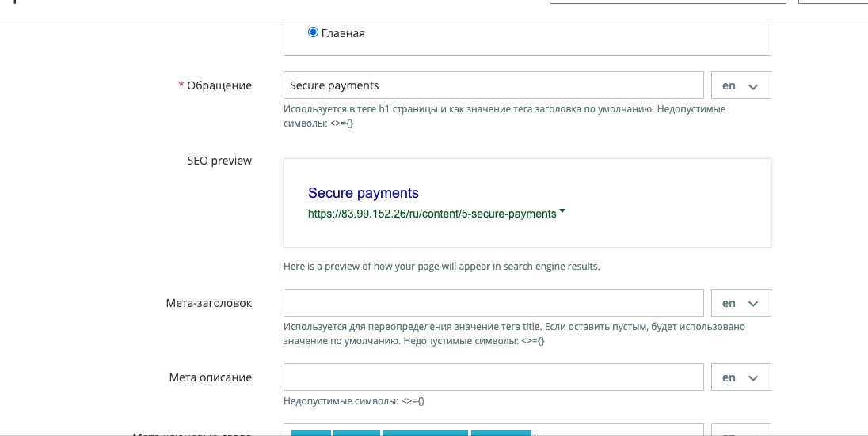This screenshot has height=436, width=868.
Task: Click empty area of meta keywords field
Action: (618, 432)
